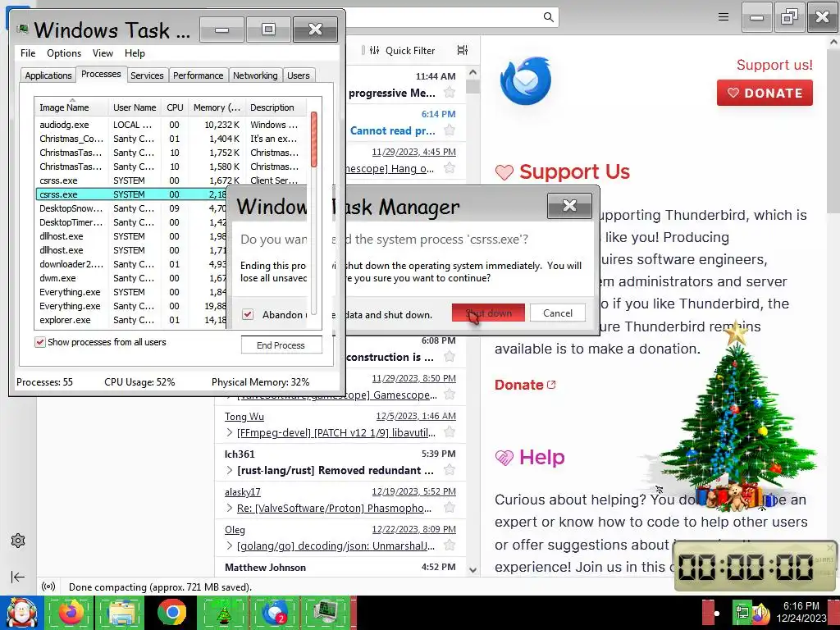Expand the Re: ValveSoftware/Proton thread
The width and height of the screenshot is (840, 630).
coord(230,508)
